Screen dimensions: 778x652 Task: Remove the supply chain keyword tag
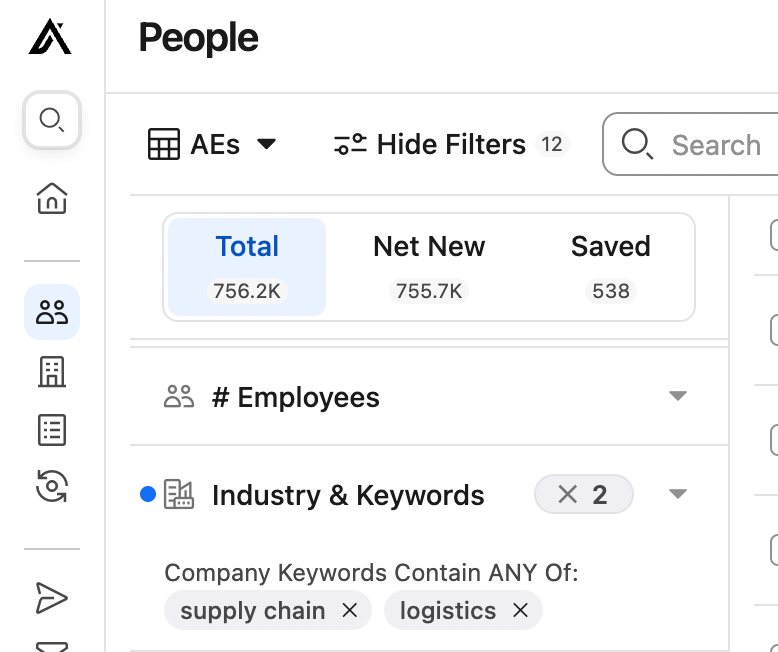(349, 611)
